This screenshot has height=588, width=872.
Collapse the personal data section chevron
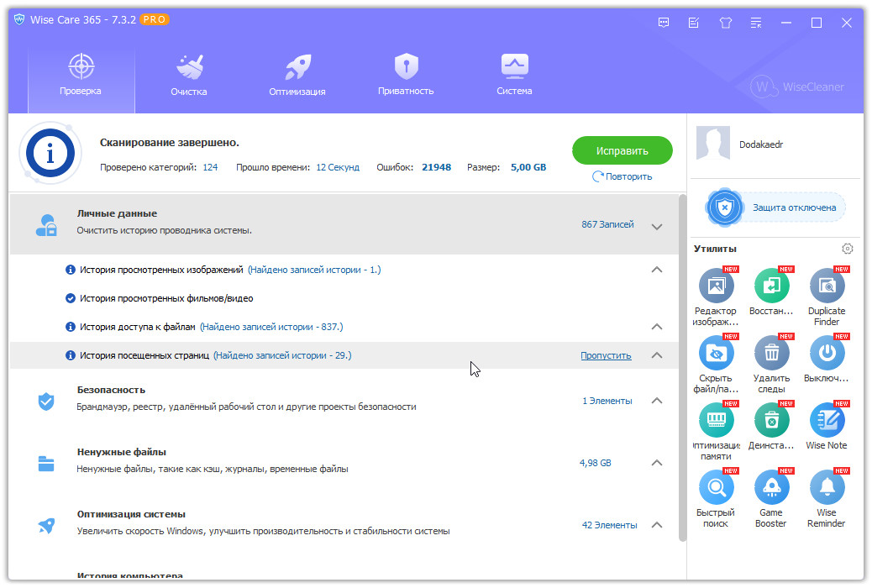pyautogui.click(x=657, y=226)
